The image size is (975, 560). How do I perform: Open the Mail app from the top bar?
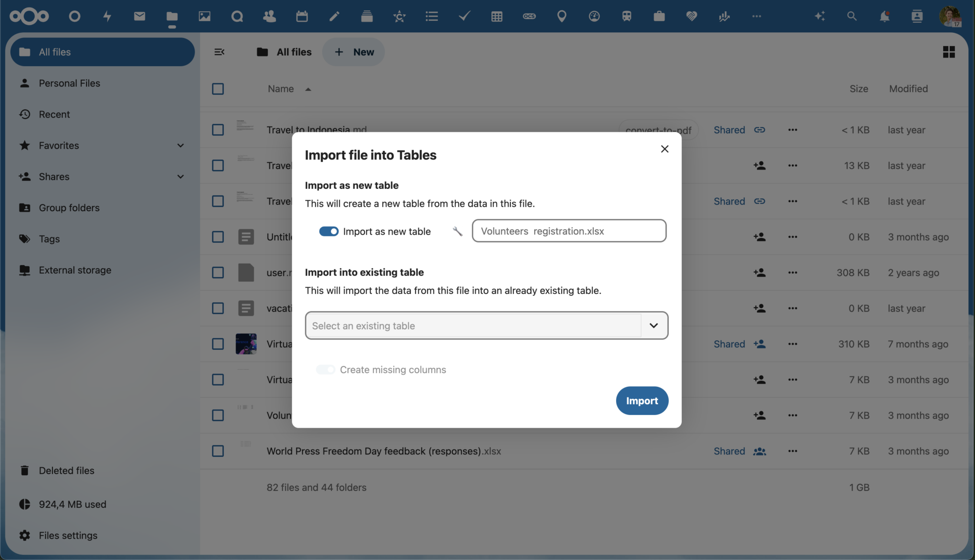point(139,16)
